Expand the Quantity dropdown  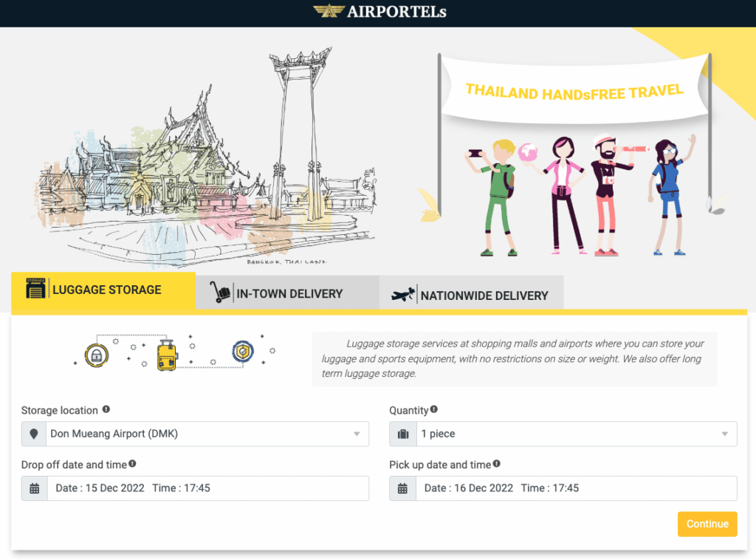click(x=563, y=434)
